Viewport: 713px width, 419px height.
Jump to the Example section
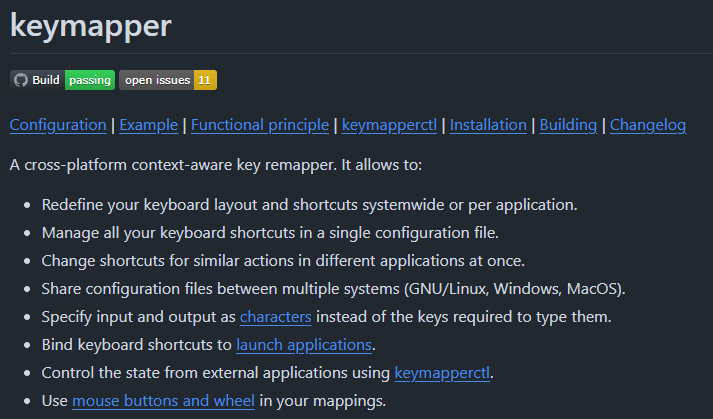coord(150,125)
